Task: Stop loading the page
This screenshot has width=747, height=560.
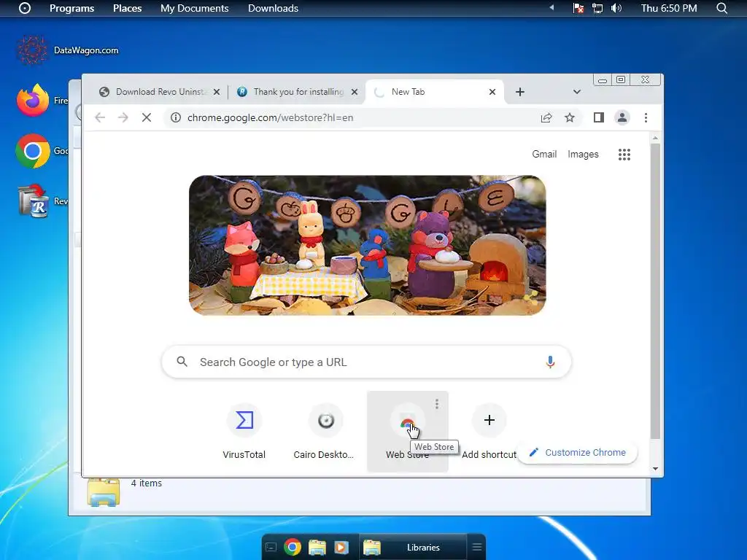Action: (x=147, y=117)
